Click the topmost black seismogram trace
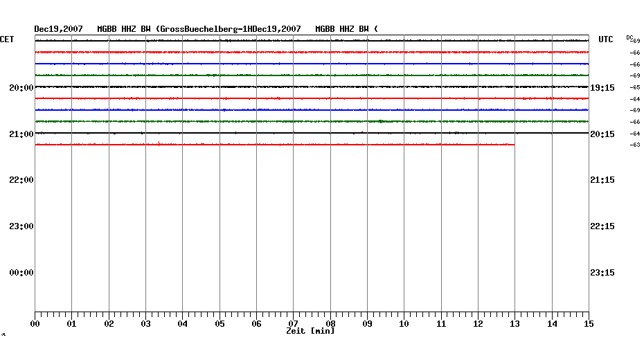The width and height of the screenshot is (644, 342). [312, 41]
